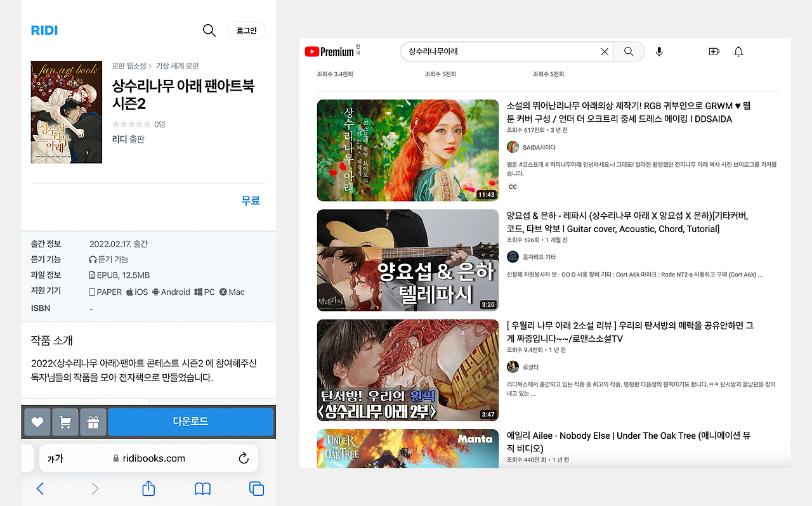Viewport: 812px width, 506px height.
Task: Go to 로판 웹소설 category breadcrumb
Action: 129,66
